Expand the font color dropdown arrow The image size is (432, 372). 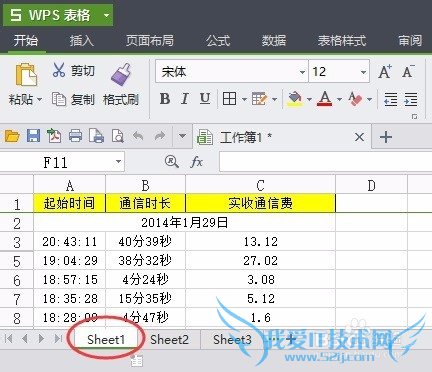coord(339,99)
